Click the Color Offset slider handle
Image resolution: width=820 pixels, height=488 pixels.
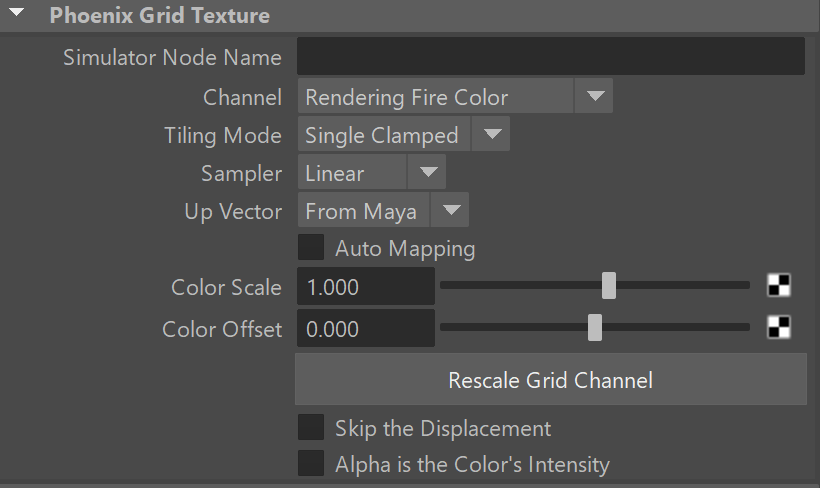595,327
